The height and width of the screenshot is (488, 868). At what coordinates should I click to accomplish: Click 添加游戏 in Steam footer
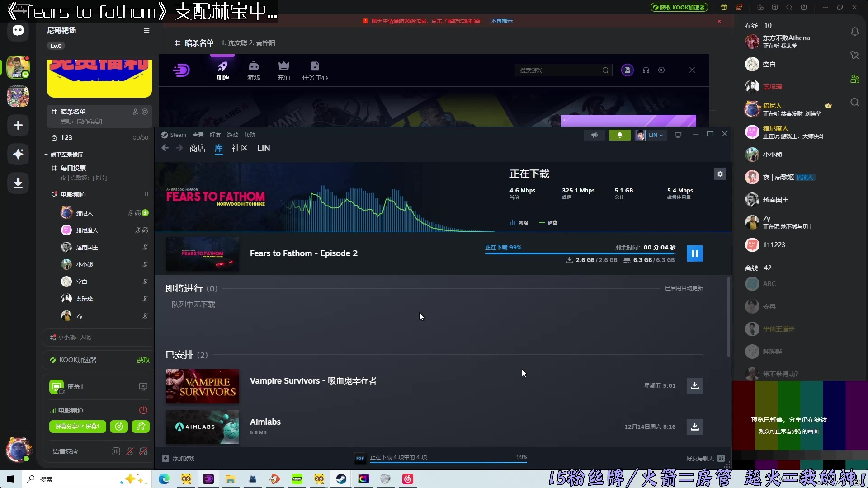pyautogui.click(x=178, y=458)
